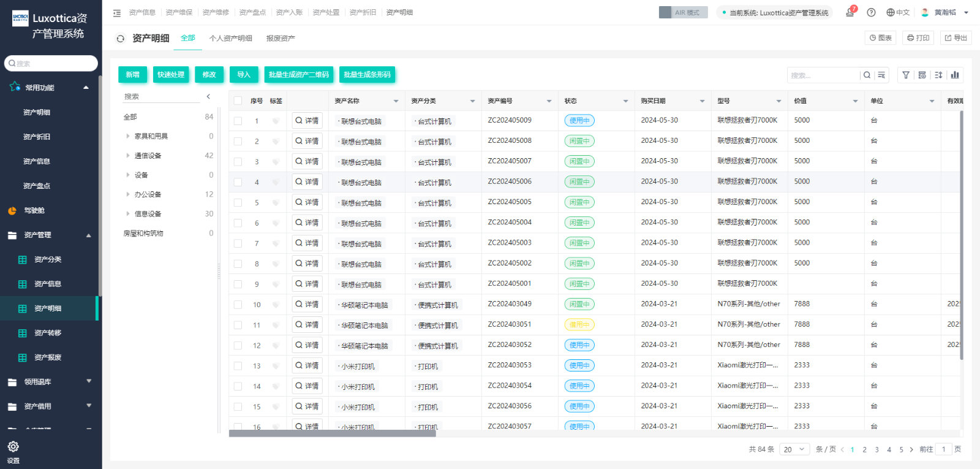Select the 全部 tab

coord(188,38)
